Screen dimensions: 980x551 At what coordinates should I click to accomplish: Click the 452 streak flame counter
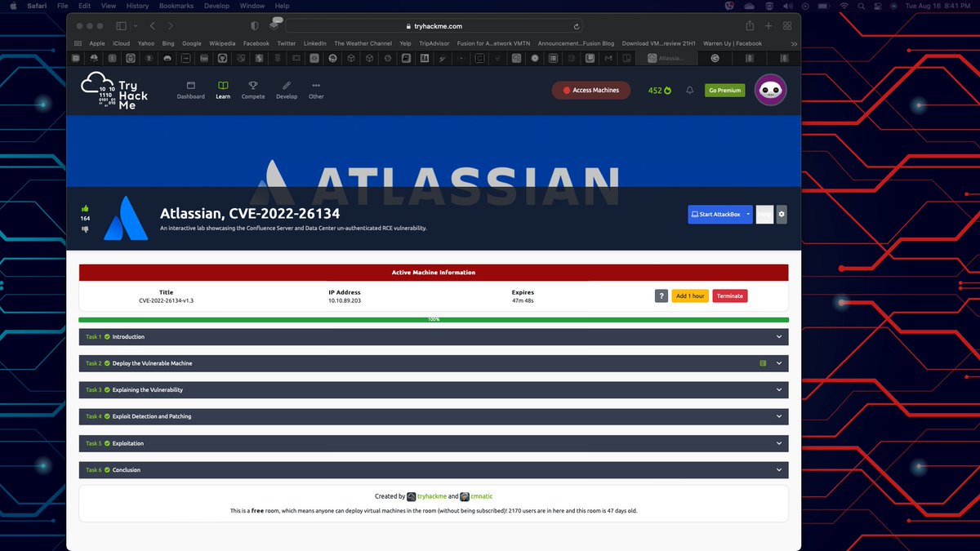(x=660, y=90)
